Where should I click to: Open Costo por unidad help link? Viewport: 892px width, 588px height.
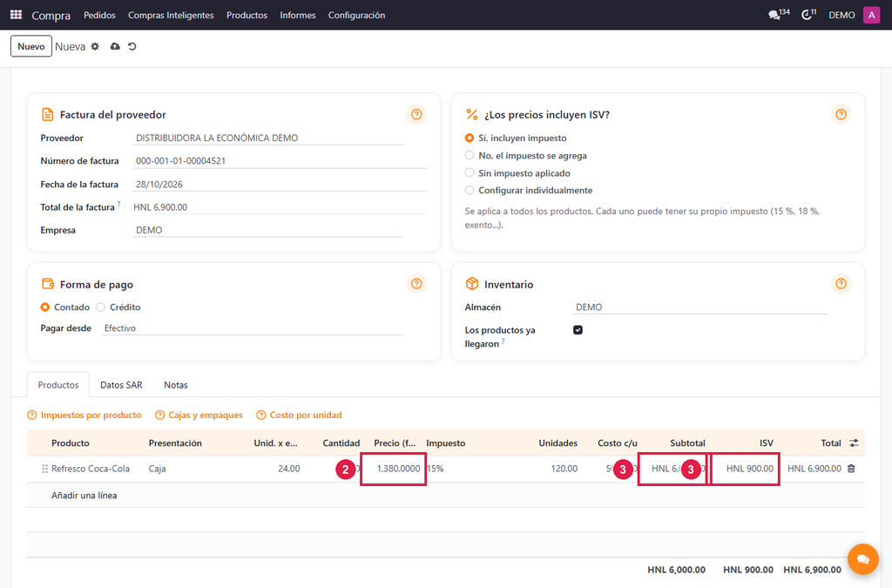click(300, 416)
